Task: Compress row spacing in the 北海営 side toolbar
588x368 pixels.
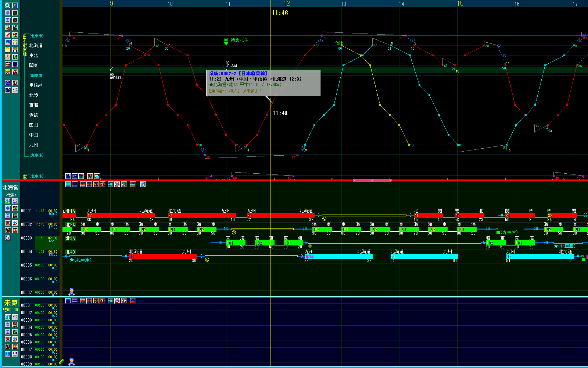Action: (x=7, y=216)
